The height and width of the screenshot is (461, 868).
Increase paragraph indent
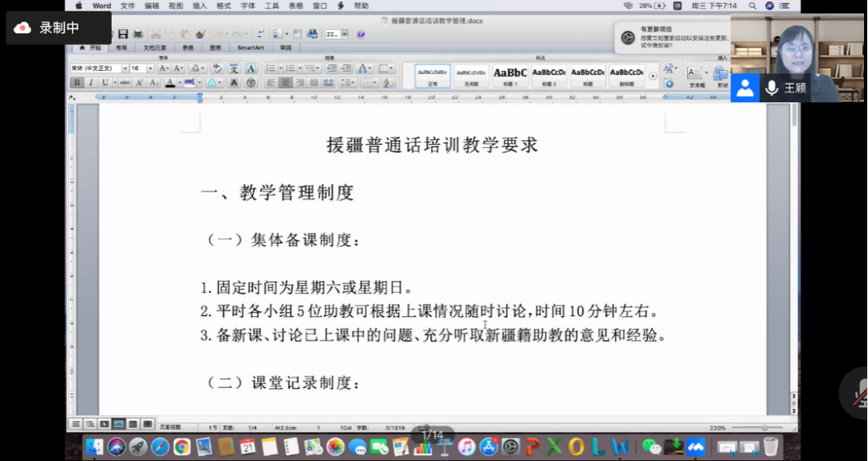tap(346, 68)
